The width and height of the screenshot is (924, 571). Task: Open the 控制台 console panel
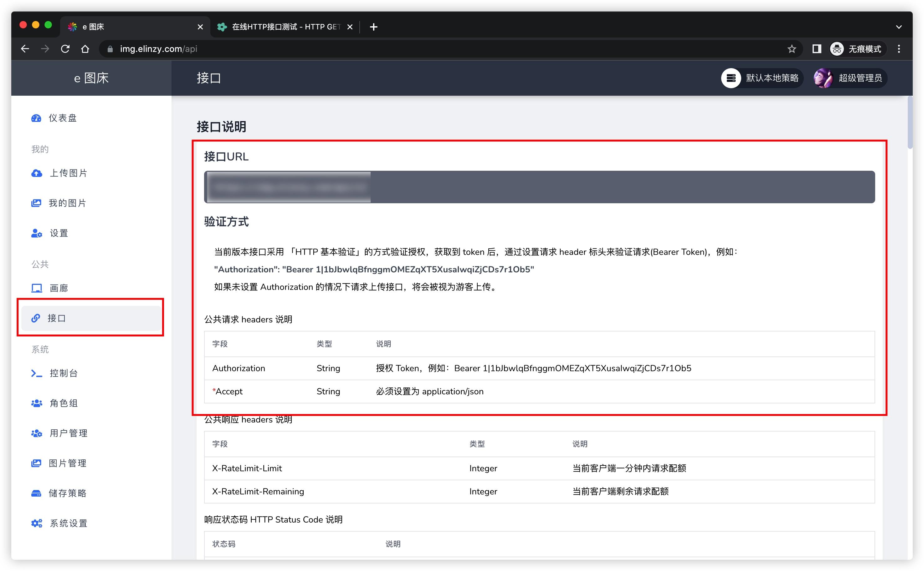click(63, 373)
